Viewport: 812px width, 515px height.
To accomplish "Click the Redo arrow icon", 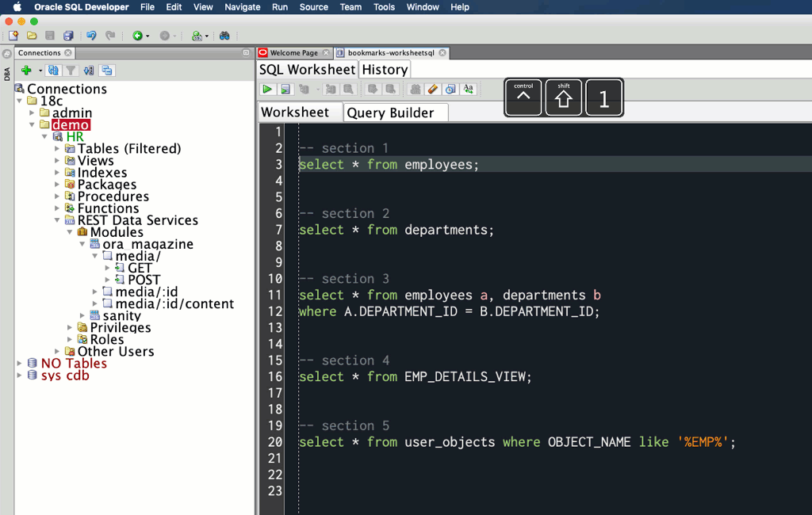I will 109,36.
